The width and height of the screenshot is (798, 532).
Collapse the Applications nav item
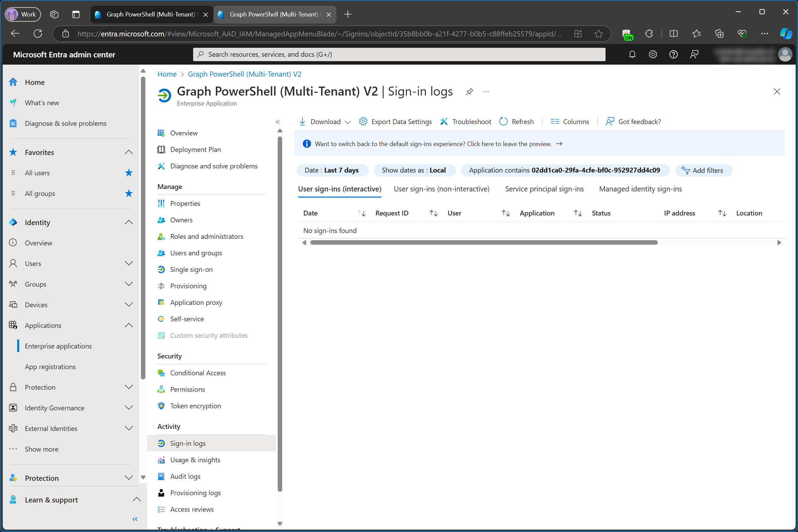coord(129,325)
